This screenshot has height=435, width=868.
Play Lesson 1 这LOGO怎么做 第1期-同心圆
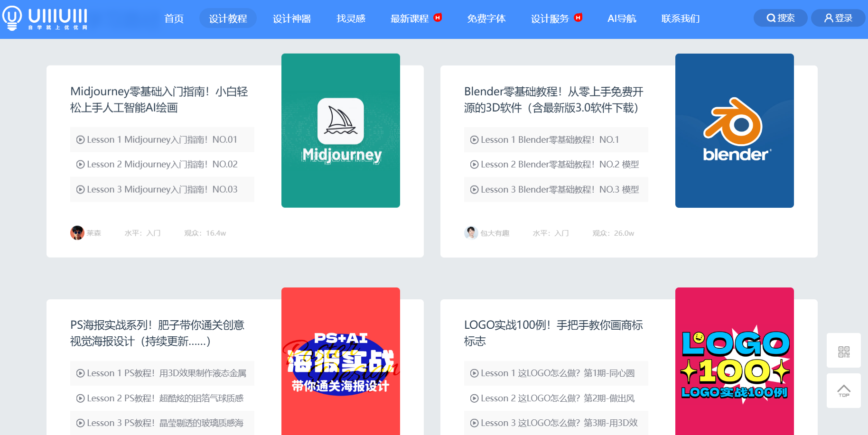click(x=556, y=373)
